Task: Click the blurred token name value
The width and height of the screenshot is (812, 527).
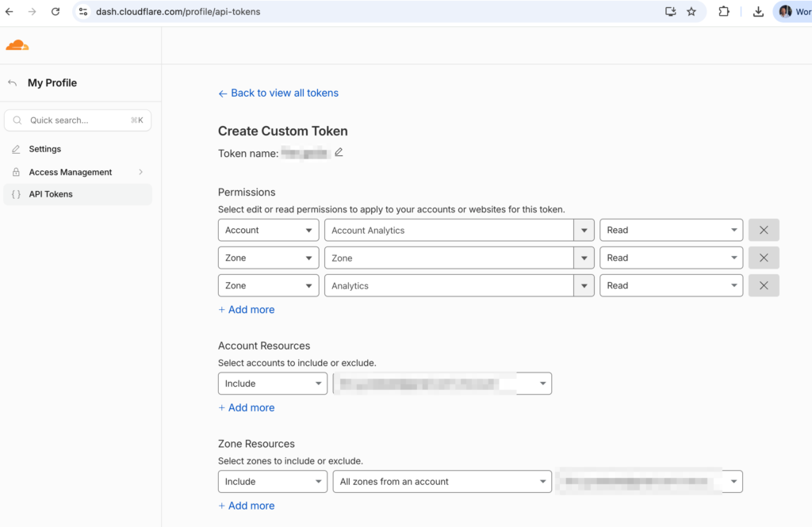Action: pyautogui.click(x=305, y=153)
